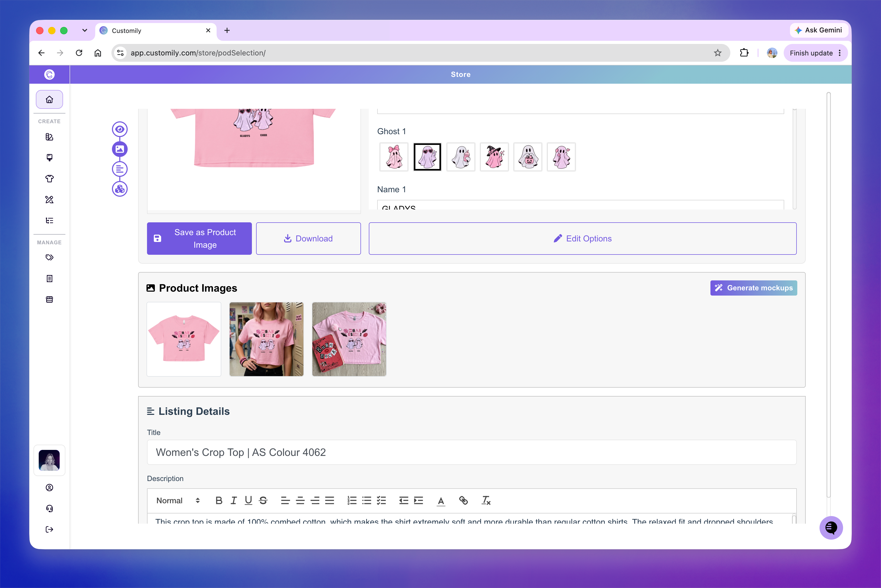Viewport: 881px width, 588px height.
Task: Jump to the preview eye step icon
Action: (x=120, y=129)
